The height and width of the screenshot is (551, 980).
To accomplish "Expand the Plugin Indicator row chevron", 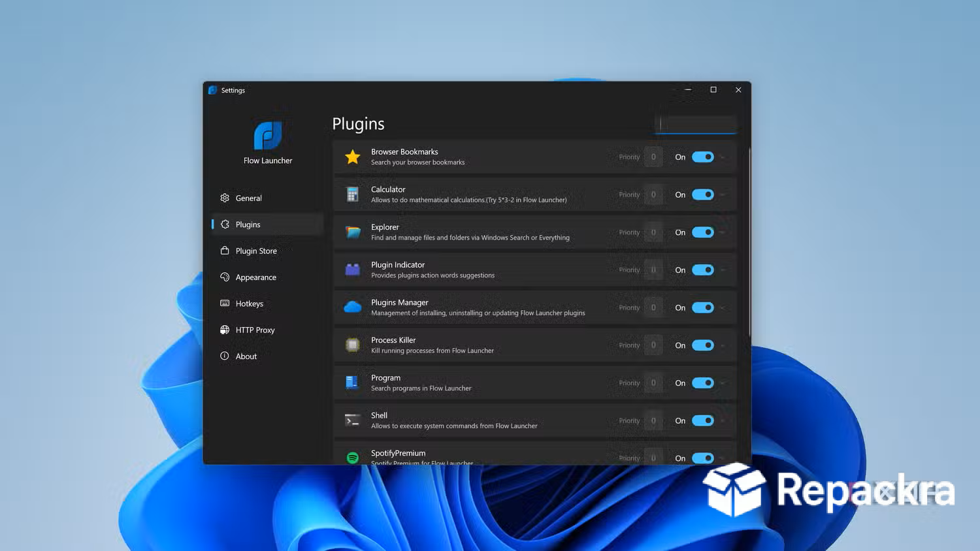I will pyautogui.click(x=723, y=270).
